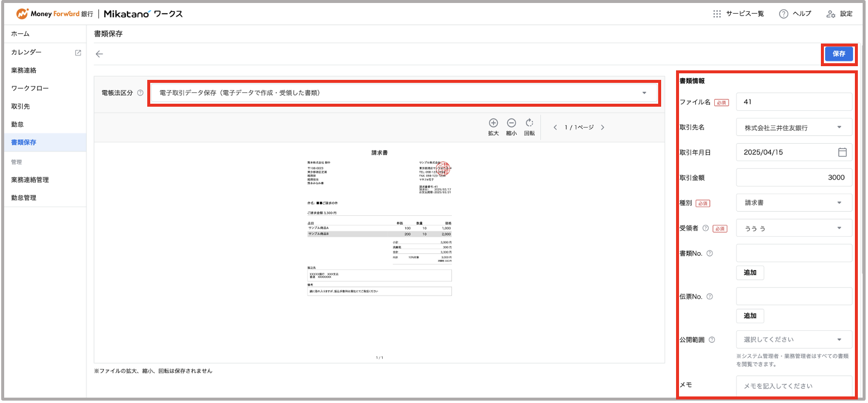868x403 pixels.
Task: Open the 公開範囲 dropdown
Action: click(794, 339)
